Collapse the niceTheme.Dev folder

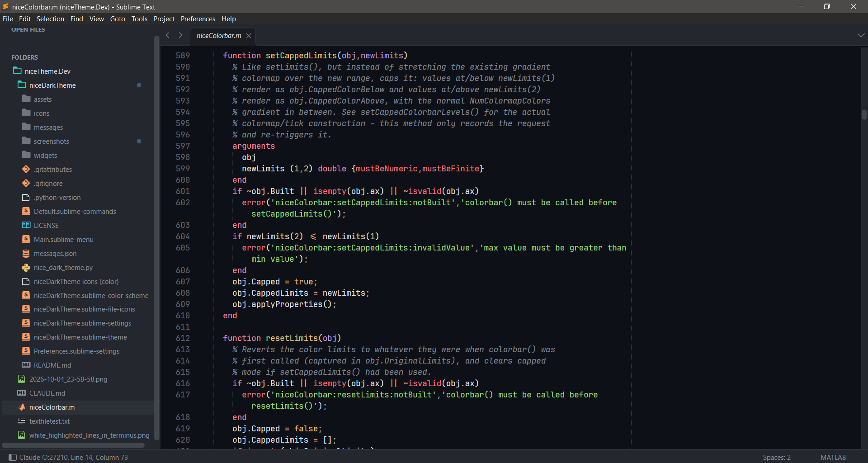47,71
